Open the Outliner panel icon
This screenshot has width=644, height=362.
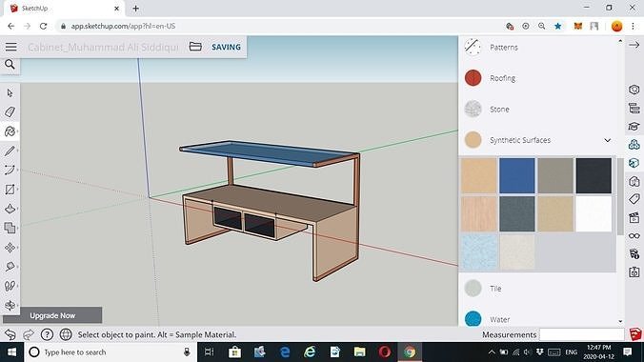pyautogui.click(x=634, y=108)
